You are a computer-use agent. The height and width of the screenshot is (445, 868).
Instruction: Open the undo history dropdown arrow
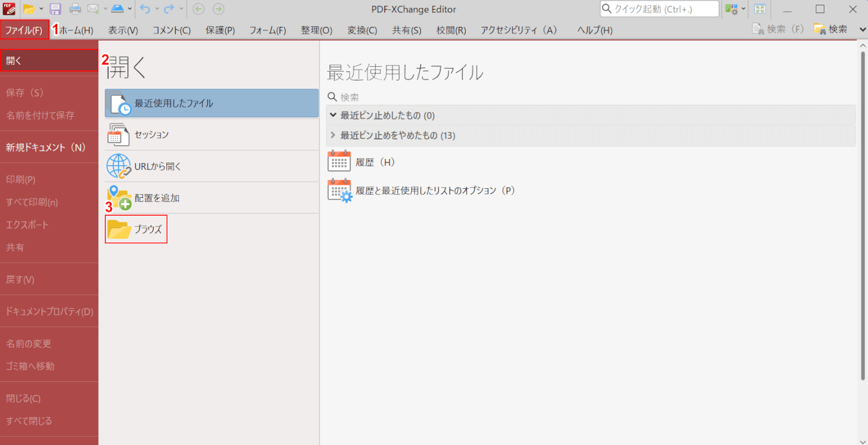[x=157, y=9]
